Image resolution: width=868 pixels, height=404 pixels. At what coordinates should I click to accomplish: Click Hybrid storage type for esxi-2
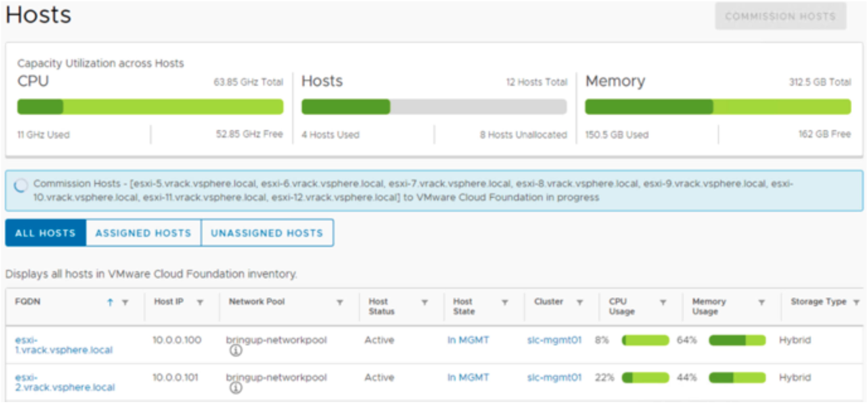[795, 378]
